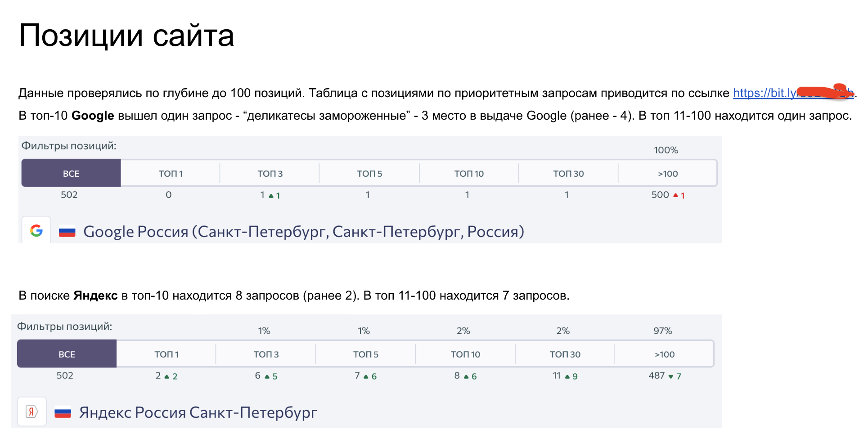Click the 100% value above the Google filters
This screenshot has width=868, height=435.
coord(666,150)
